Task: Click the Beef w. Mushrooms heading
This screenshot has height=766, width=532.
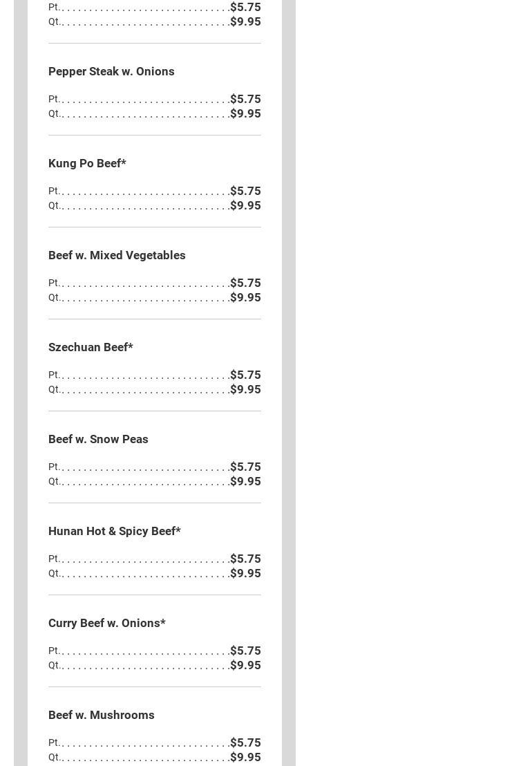Action: (101, 715)
